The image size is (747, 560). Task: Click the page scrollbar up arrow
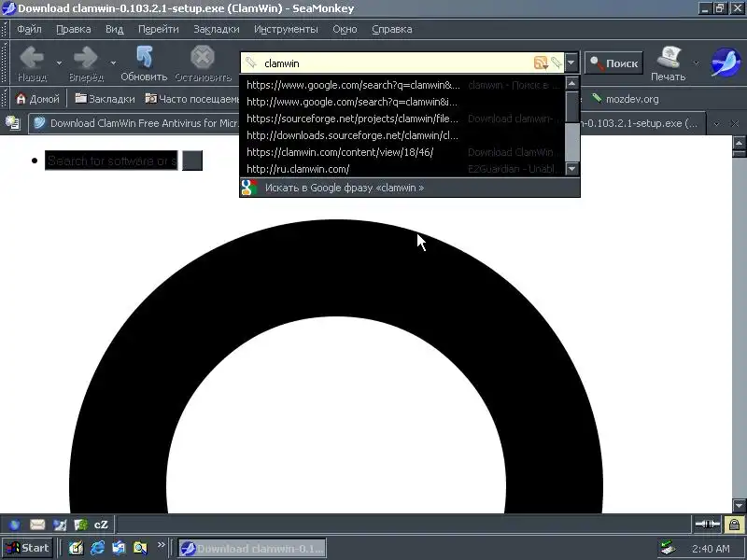(x=739, y=143)
